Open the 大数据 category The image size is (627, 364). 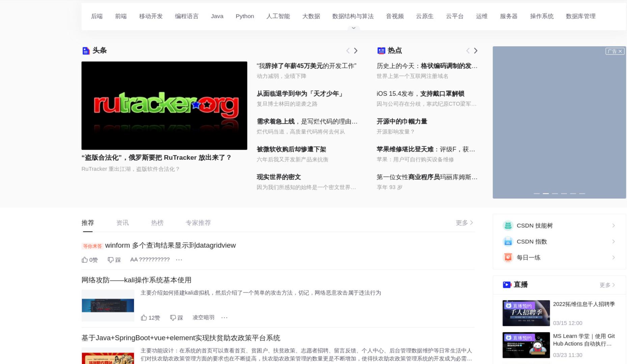(x=311, y=16)
